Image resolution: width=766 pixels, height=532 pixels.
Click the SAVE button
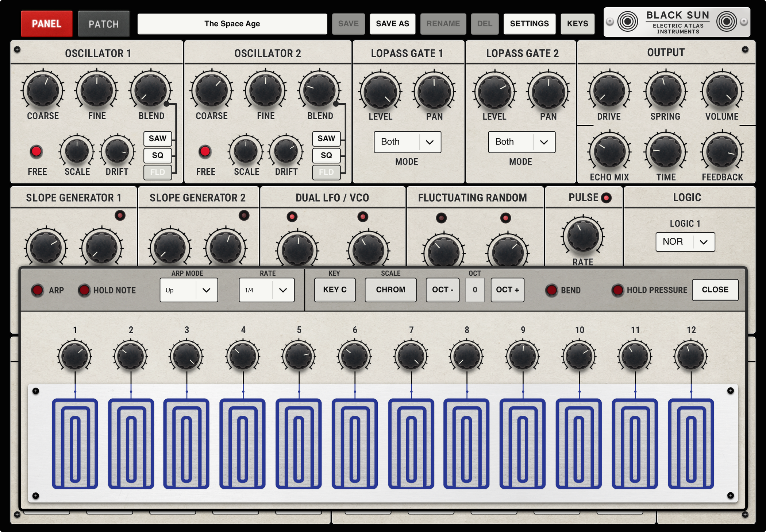click(x=348, y=24)
